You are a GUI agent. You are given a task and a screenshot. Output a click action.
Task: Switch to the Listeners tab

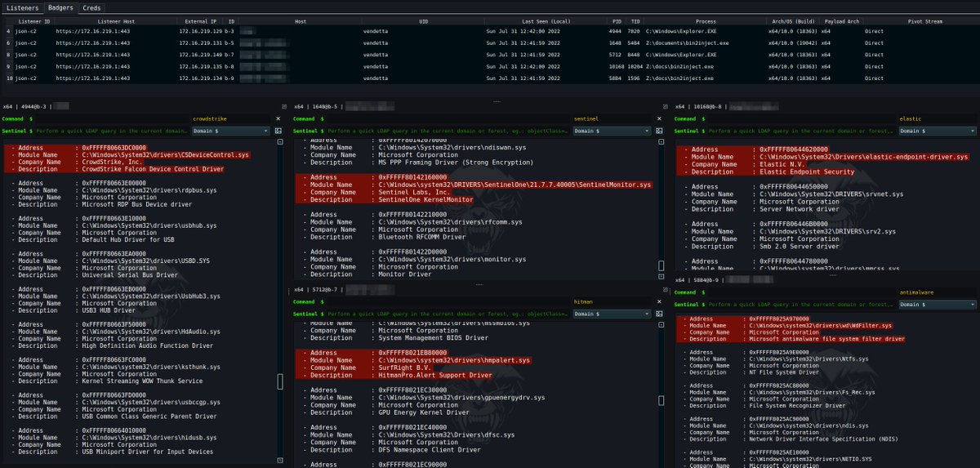click(x=22, y=7)
